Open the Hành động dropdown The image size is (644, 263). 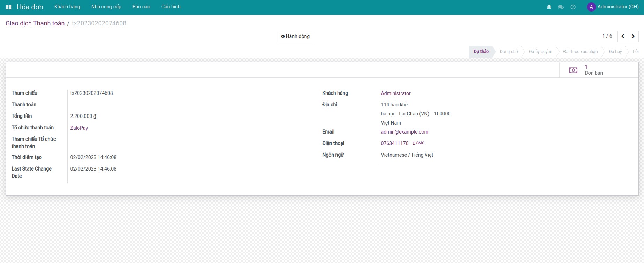[295, 36]
